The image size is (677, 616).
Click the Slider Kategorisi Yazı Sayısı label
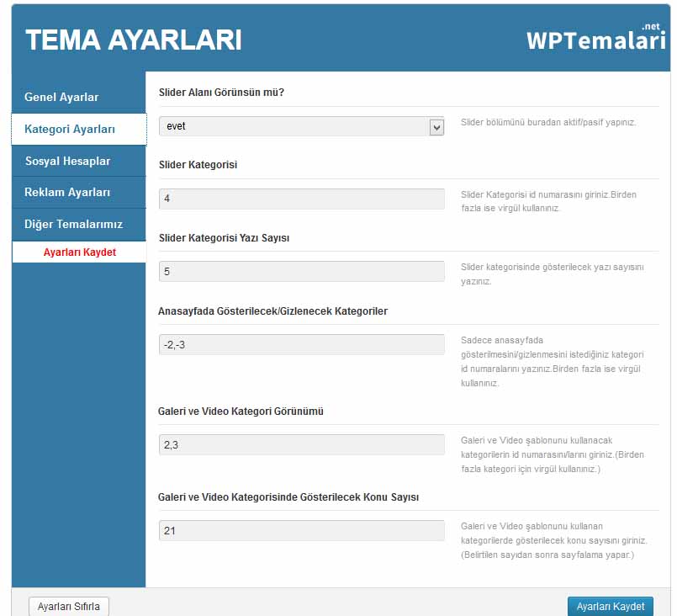[224, 238]
